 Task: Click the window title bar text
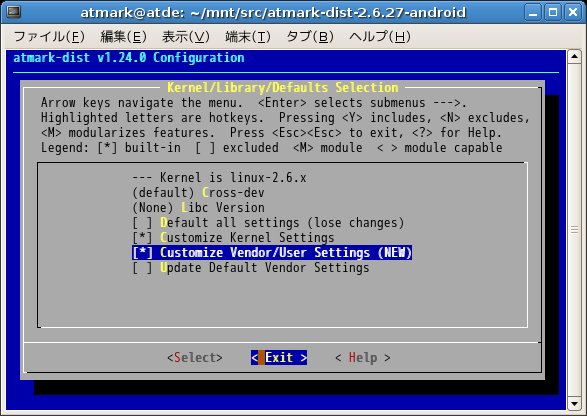pos(273,13)
